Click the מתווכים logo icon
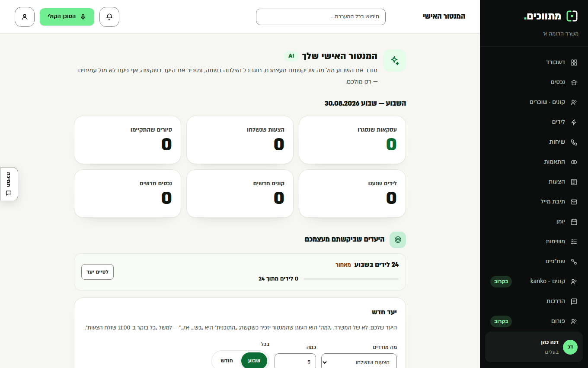The height and width of the screenshot is (368, 588). click(x=572, y=16)
